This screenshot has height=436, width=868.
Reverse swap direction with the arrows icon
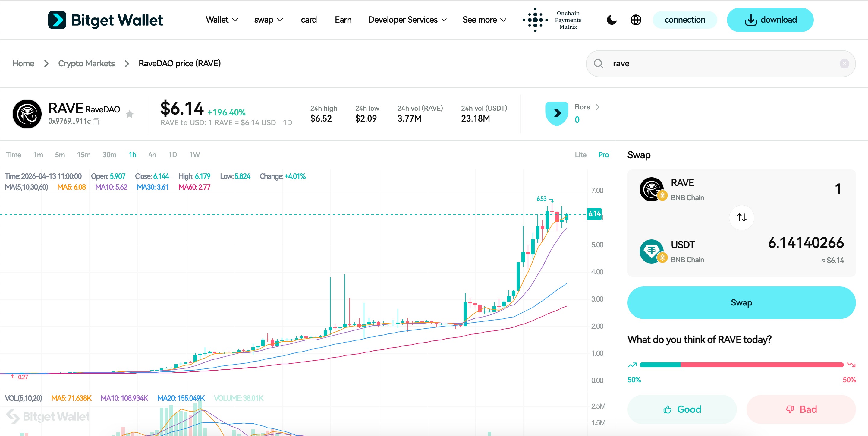pyautogui.click(x=741, y=217)
